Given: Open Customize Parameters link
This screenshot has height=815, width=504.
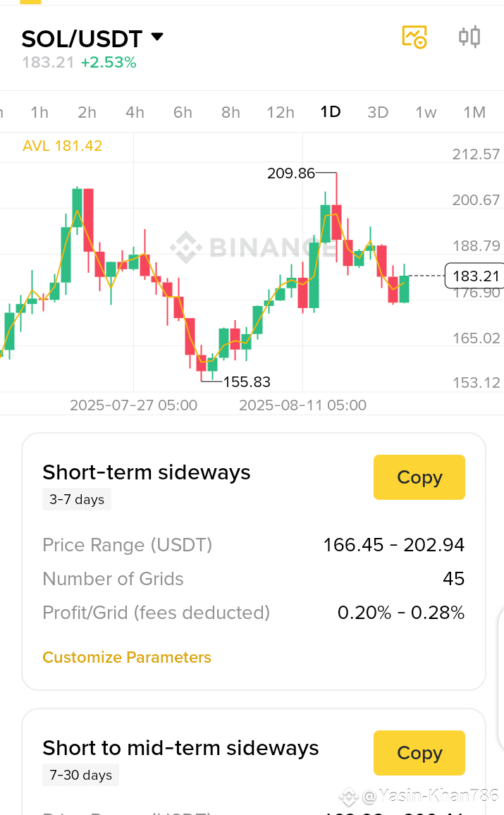Looking at the screenshot, I should 127,657.
